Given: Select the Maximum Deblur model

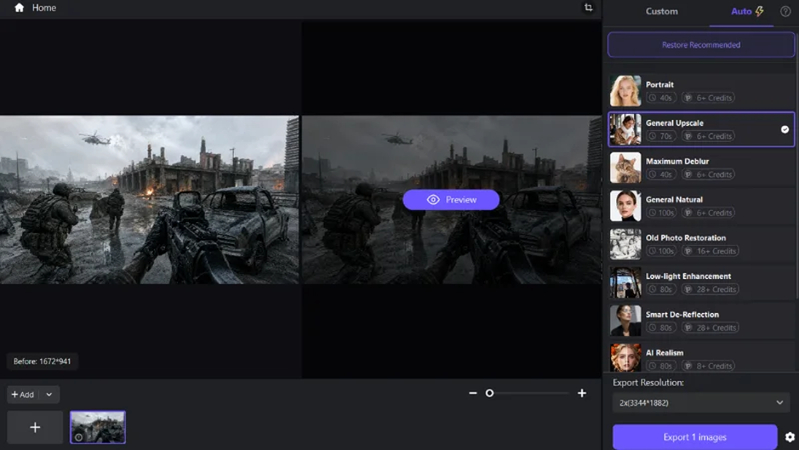Looking at the screenshot, I should pos(701,168).
